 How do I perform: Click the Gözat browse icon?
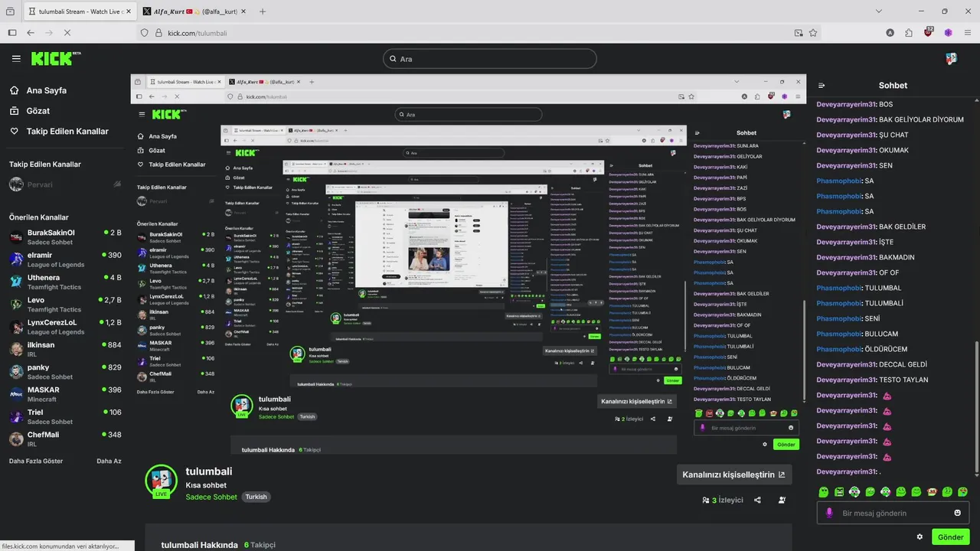point(15,111)
